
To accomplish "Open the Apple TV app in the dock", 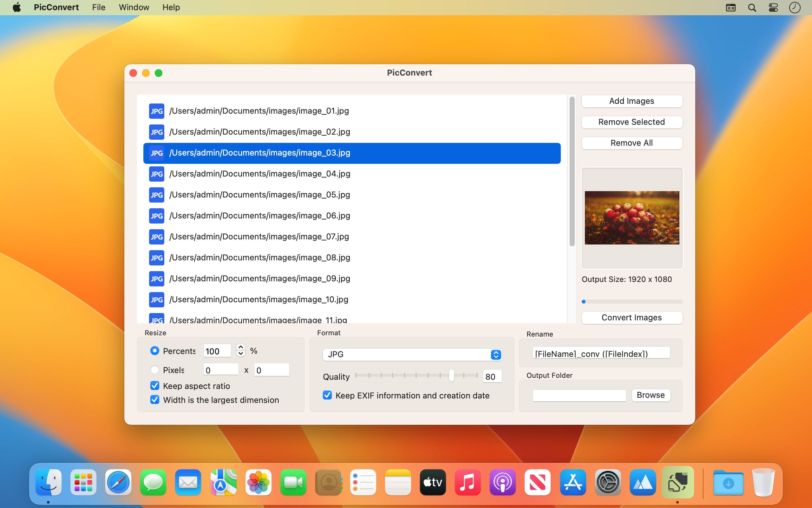I will point(433,483).
